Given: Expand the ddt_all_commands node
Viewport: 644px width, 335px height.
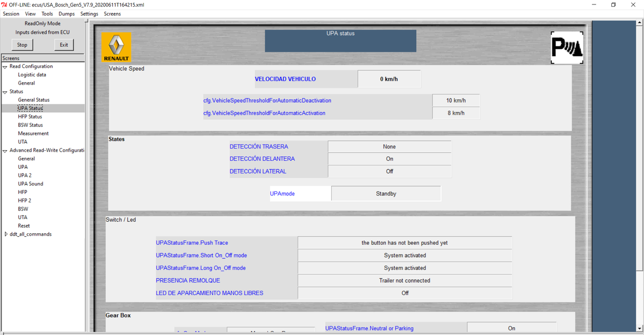Looking at the screenshot, I should point(6,234).
